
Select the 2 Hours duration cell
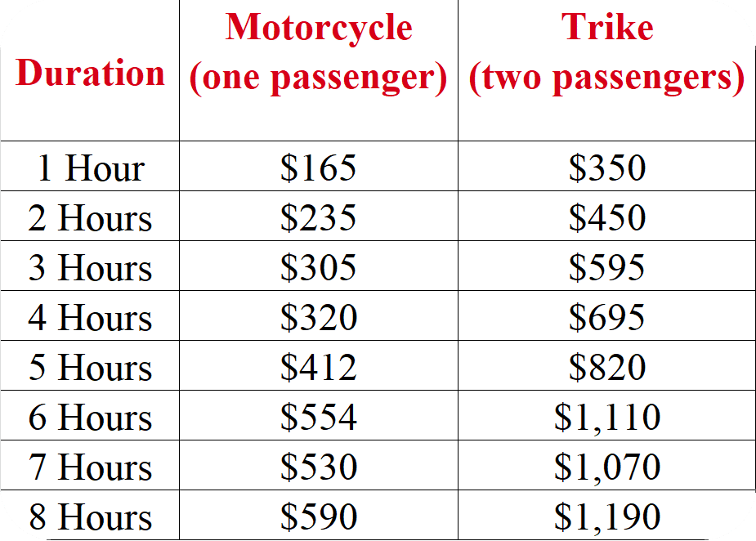point(90,218)
